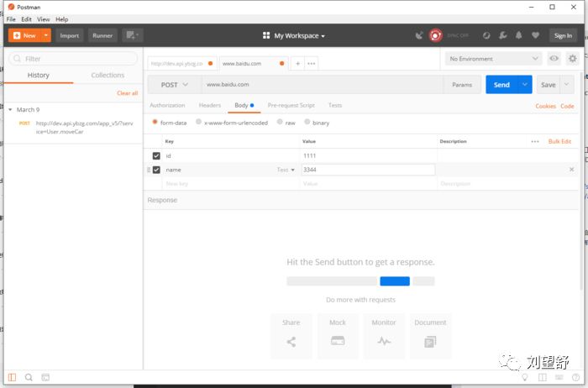Screen dimensions: 588x388
Task: Uncheck the name row checkbox
Action: click(x=156, y=170)
